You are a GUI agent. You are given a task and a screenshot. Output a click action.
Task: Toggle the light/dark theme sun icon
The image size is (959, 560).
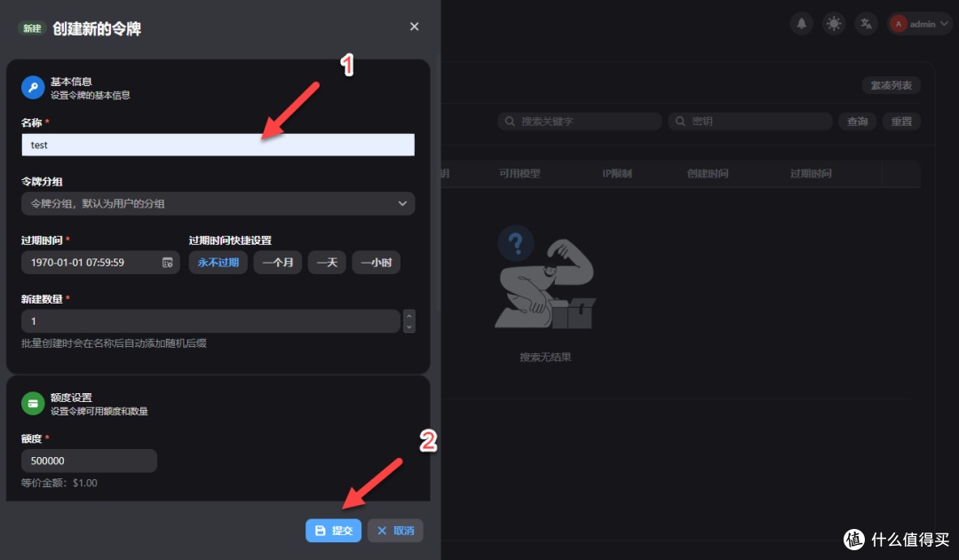(x=834, y=24)
